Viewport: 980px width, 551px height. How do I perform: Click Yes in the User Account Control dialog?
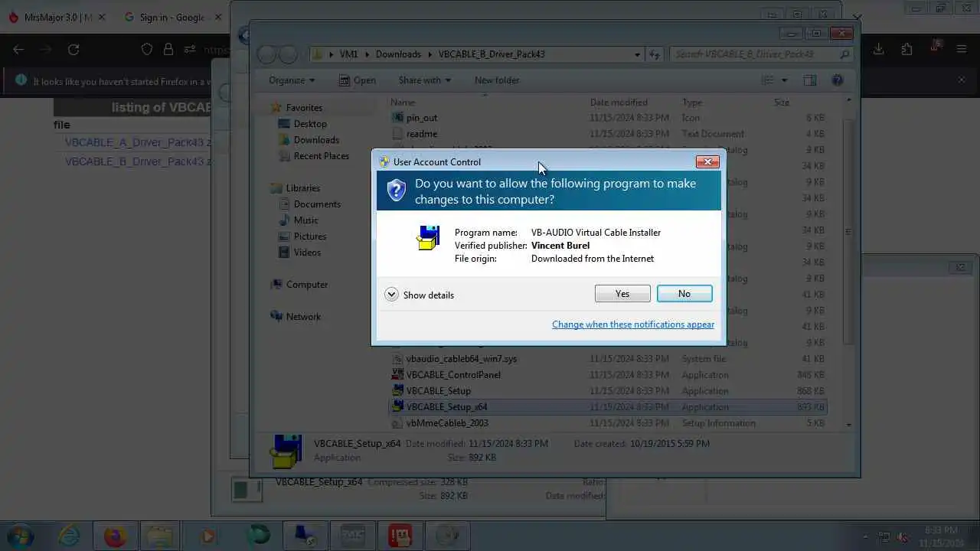click(622, 294)
